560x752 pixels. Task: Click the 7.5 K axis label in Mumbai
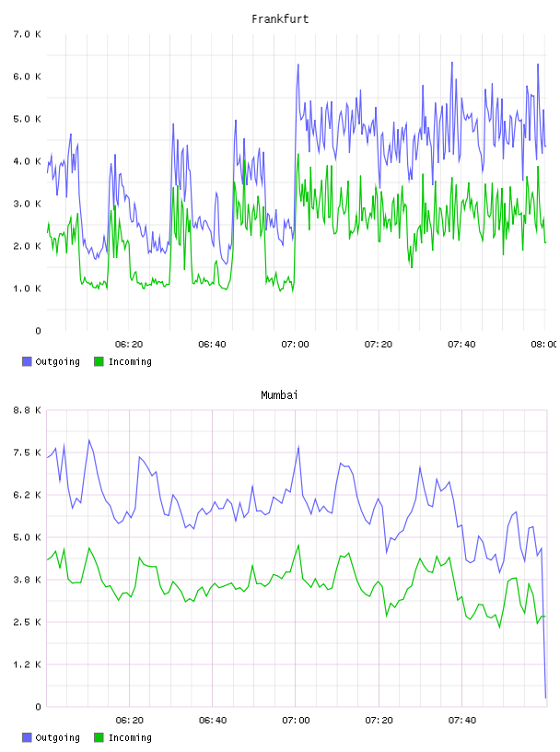coord(28,452)
